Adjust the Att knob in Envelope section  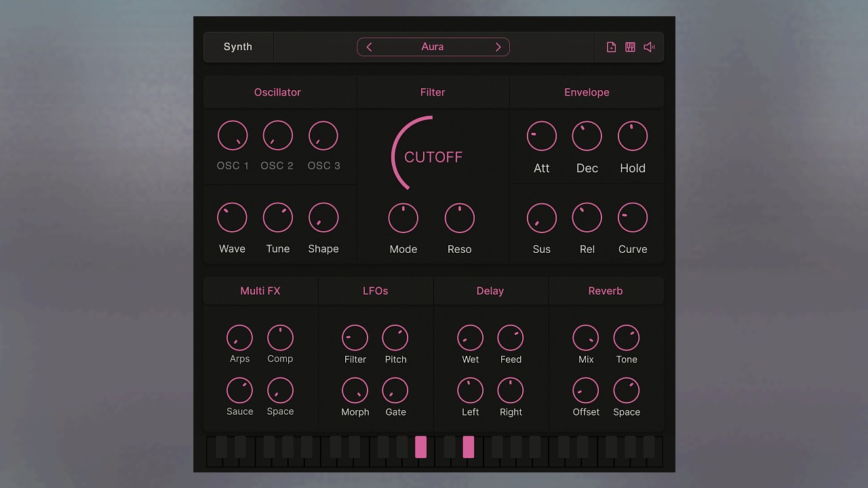pos(541,136)
